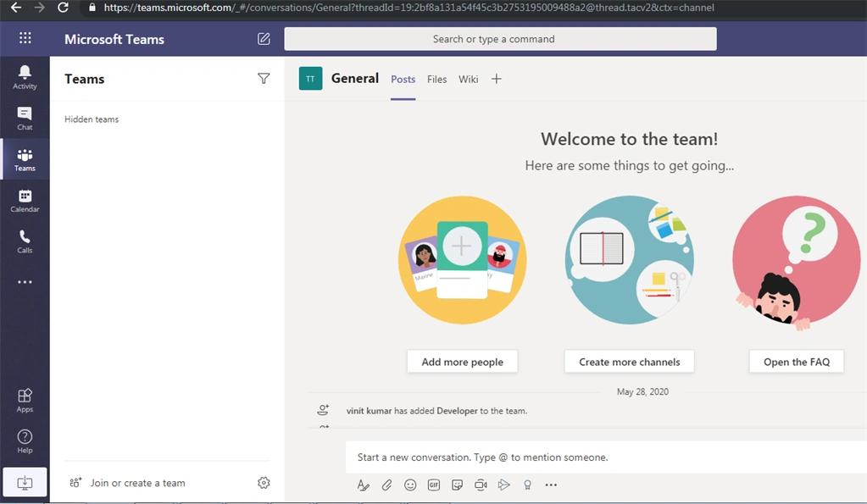
Task: Open the Chat section
Action: [25, 119]
